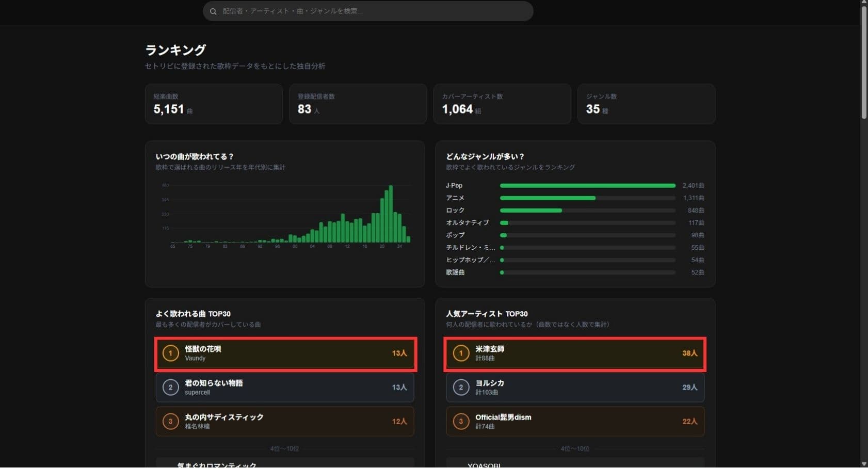Open the Official髭男dism artist name
The image size is (868, 468).
pos(503,417)
